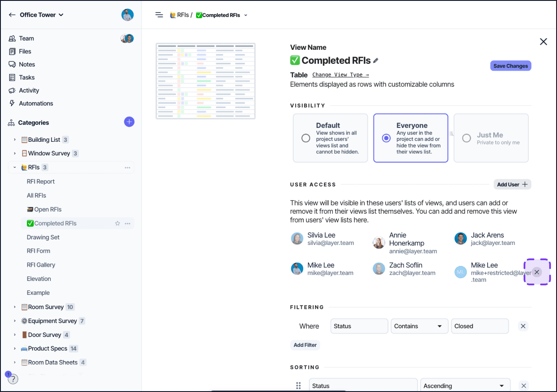557x392 pixels.
Task: Open the Open RFIs view
Action: coord(44,209)
